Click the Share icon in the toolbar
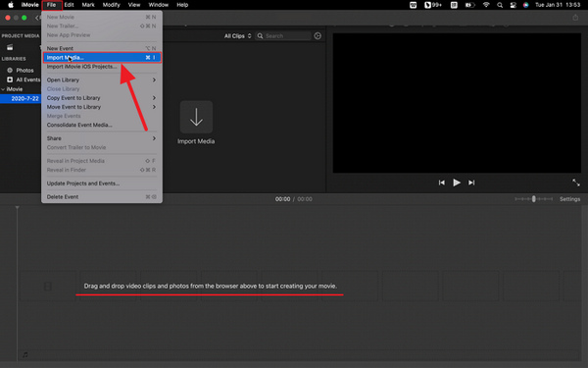The image size is (588, 368). pos(575,18)
